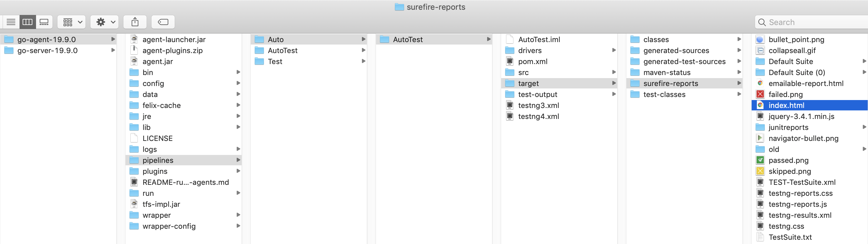Screen dimensions: 868x244
Task: Select the failed.png file icon
Action: pos(760,94)
